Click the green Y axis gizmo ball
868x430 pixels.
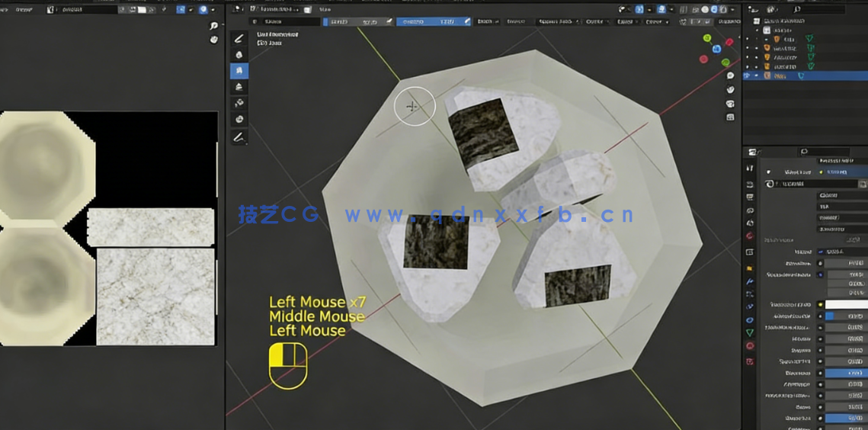coord(707,38)
